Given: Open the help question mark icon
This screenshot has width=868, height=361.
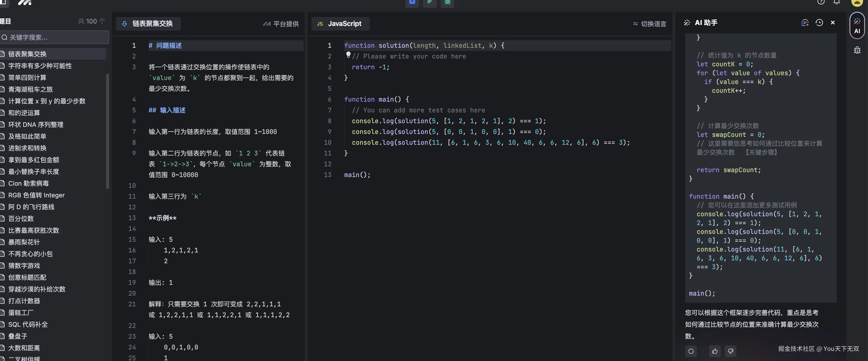Looking at the screenshot, I should pyautogui.click(x=821, y=2).
